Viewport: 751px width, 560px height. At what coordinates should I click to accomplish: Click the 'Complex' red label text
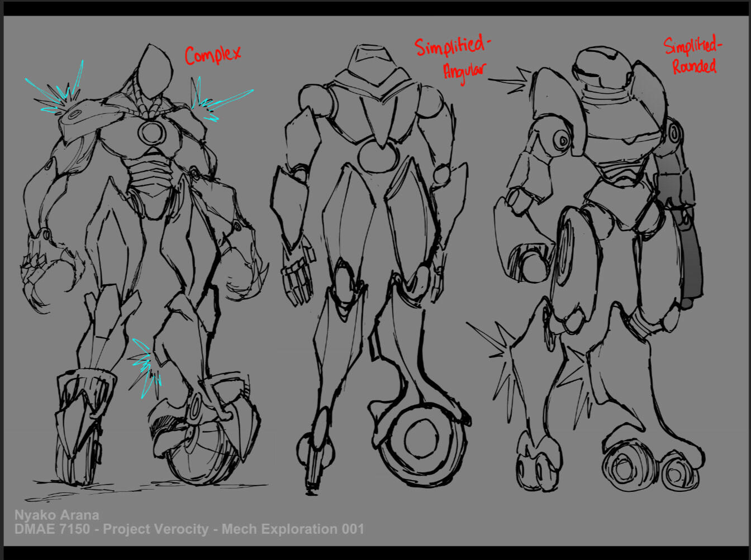pos(212,54)
